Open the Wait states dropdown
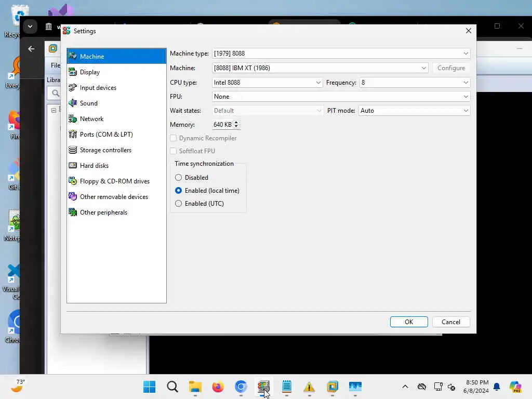The width and height of the screenshot is (532, 399). [x=267, y=111]
